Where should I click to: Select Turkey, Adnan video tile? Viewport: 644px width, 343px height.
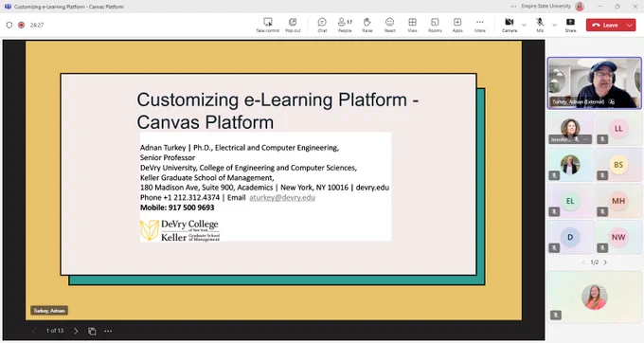[x=595, y=83]
